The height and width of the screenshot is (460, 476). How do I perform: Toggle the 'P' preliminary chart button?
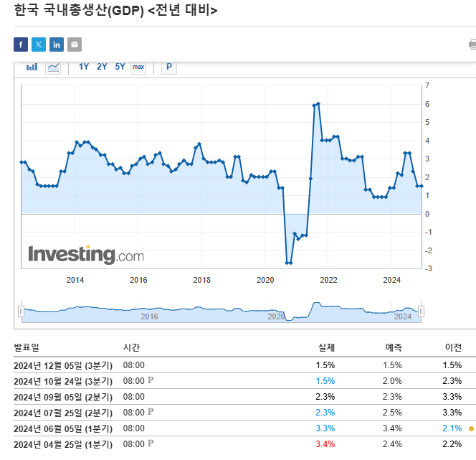tap(169, 67)
